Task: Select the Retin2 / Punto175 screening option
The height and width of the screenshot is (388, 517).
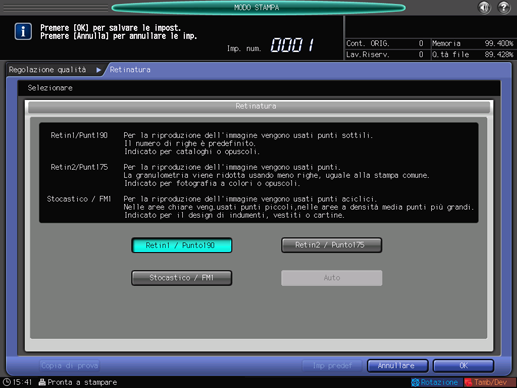Action: pyautogui.click(x=331, y=245)
